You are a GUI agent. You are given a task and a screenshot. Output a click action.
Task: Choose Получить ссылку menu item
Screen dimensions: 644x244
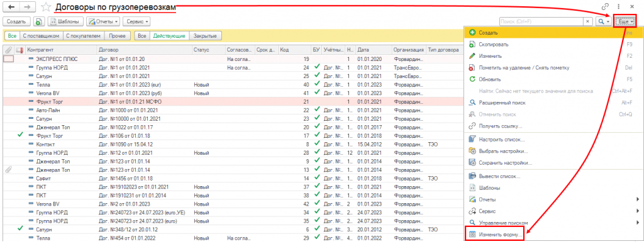(x=553, y=126)
